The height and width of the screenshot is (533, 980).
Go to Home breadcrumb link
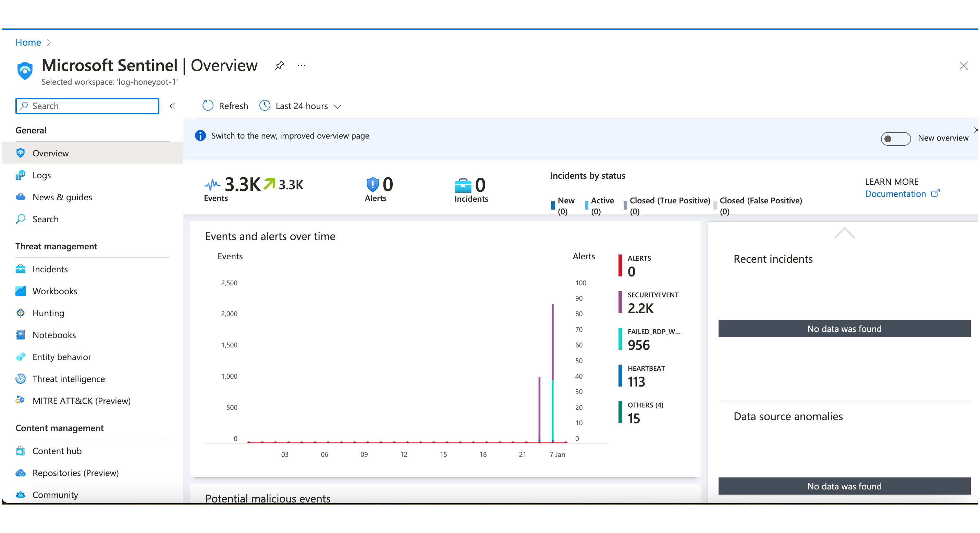point(28,42)
